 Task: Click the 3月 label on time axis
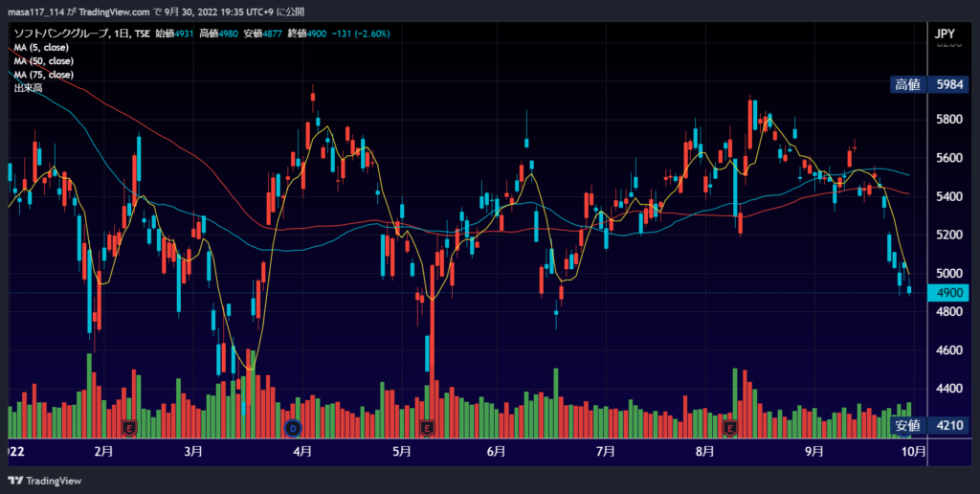(x=193, y=452)
